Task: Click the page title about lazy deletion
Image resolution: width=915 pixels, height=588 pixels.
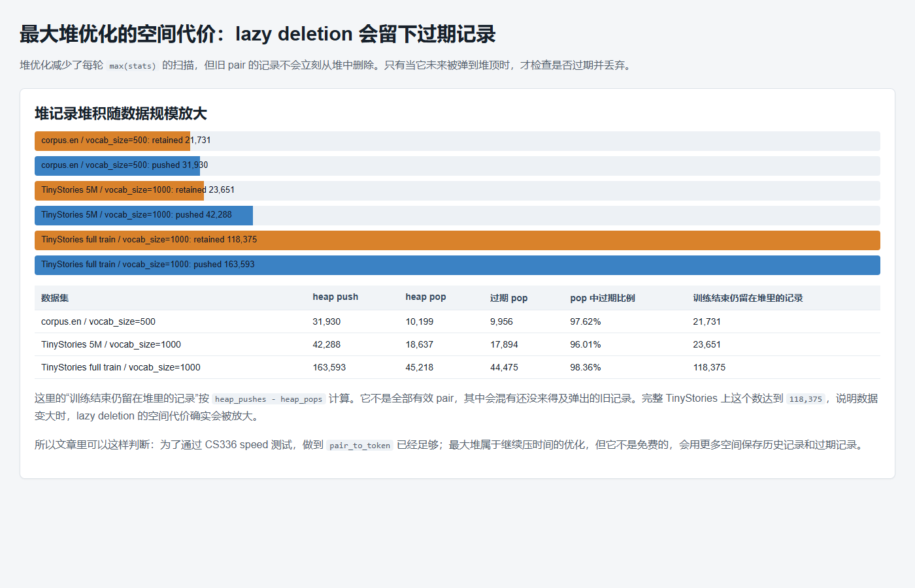Action: [x=258, y=34]
